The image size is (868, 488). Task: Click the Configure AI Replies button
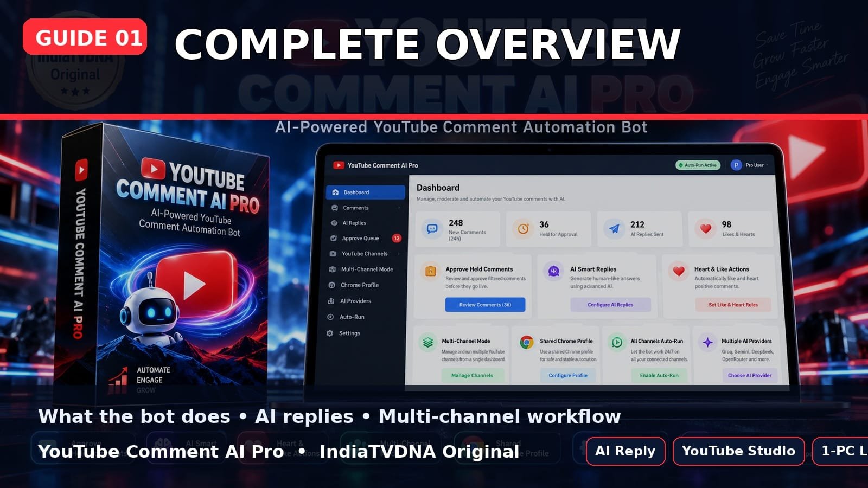[x=610, y=305]
